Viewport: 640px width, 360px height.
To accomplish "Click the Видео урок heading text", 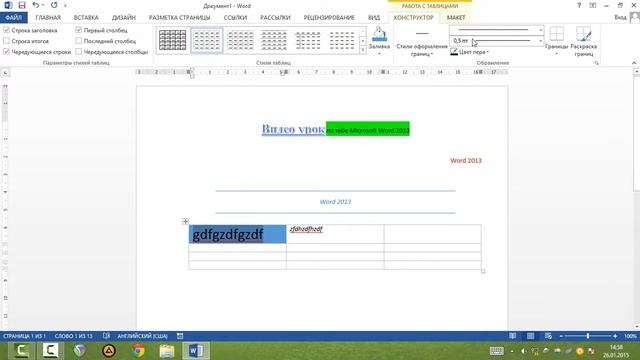I will [293, 129].
